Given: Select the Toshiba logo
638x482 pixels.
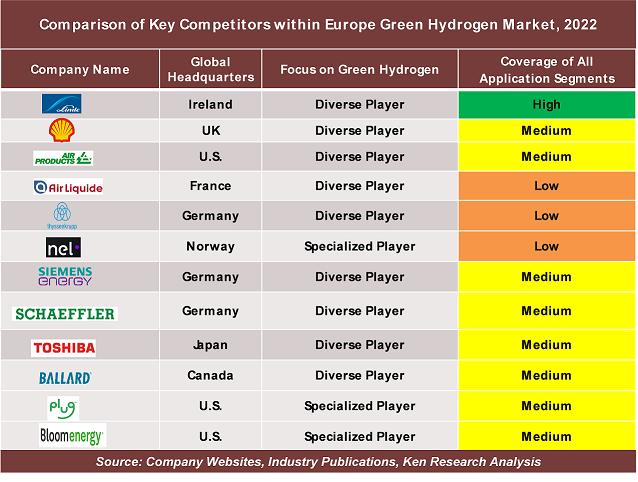Looking at the screenshot, I should pos(63,348).
